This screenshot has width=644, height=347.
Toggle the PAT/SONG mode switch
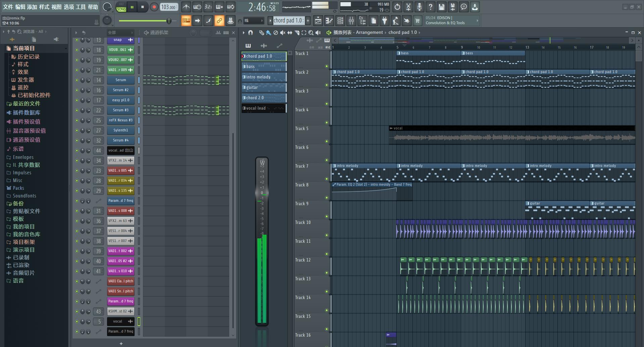121,7
